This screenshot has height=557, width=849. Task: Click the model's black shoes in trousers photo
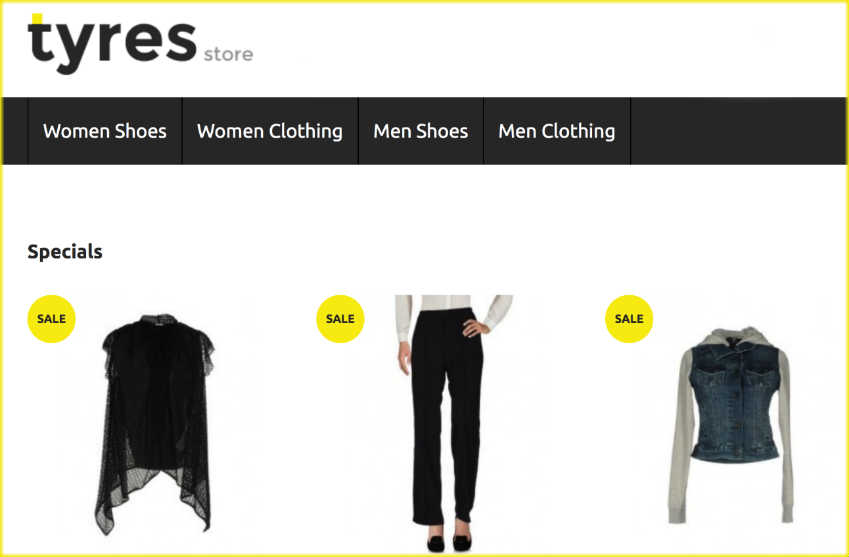click(449, 543)
